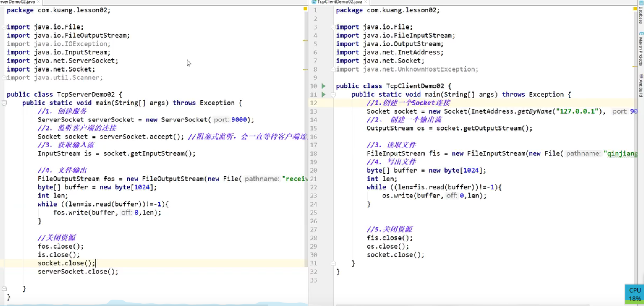
Task: Click 'public class TcpClientDemo02' declaration
Action: (x=390, y=86)
